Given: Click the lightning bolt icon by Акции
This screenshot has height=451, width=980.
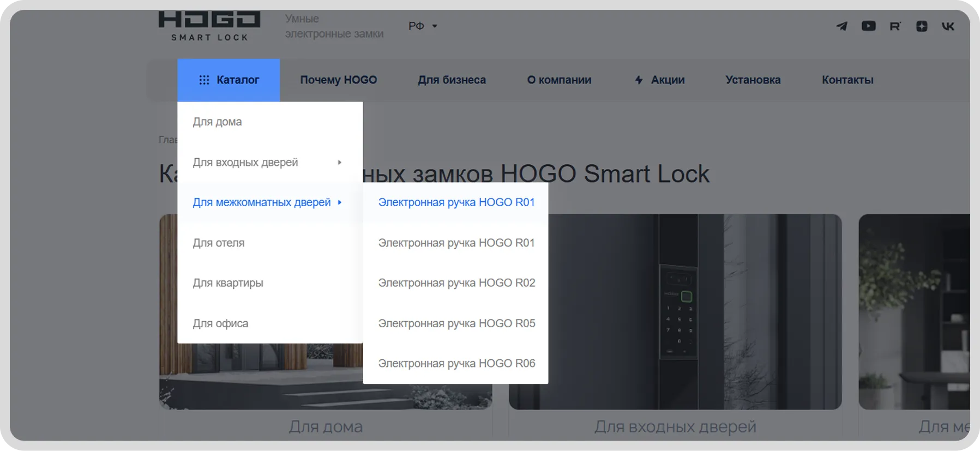Looking at the screenshot, I should [639, 80].
